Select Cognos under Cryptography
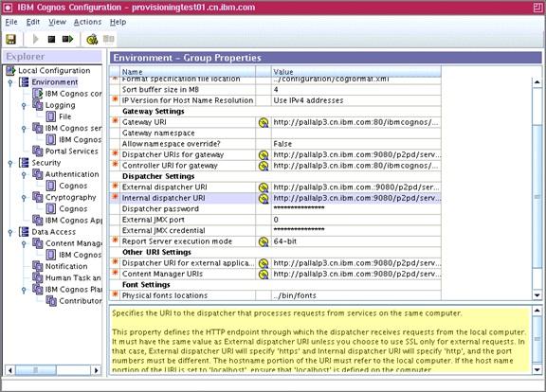546x392 pixels. pyautogui.click(x=73, y=208)
